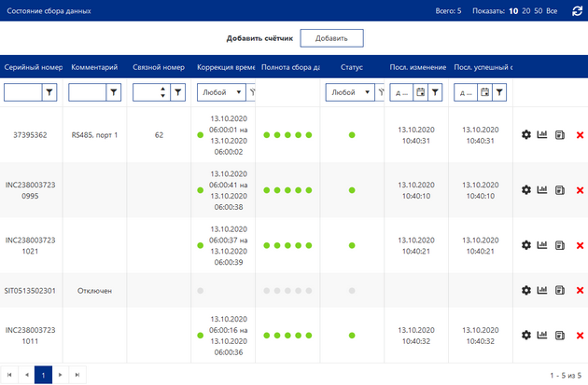The image size is (588, 385).
Task: Delete meter INC238003723 0995
Action: [580, 190]
